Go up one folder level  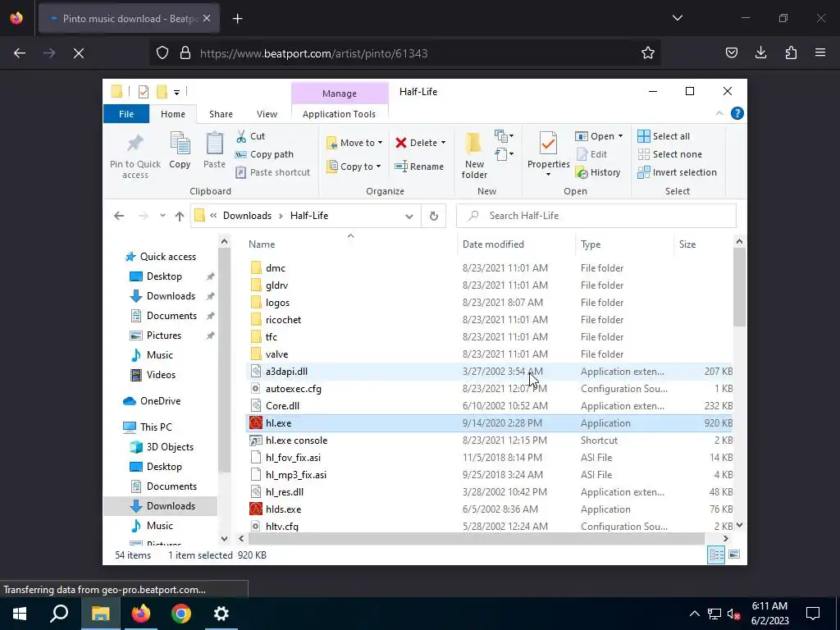pos(180,216)
